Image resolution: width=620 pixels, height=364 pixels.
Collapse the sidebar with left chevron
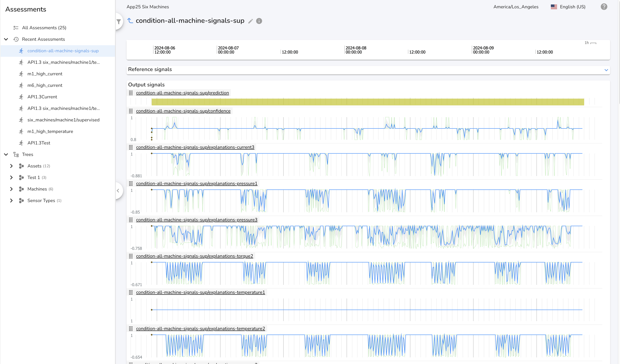coord(118,191)
